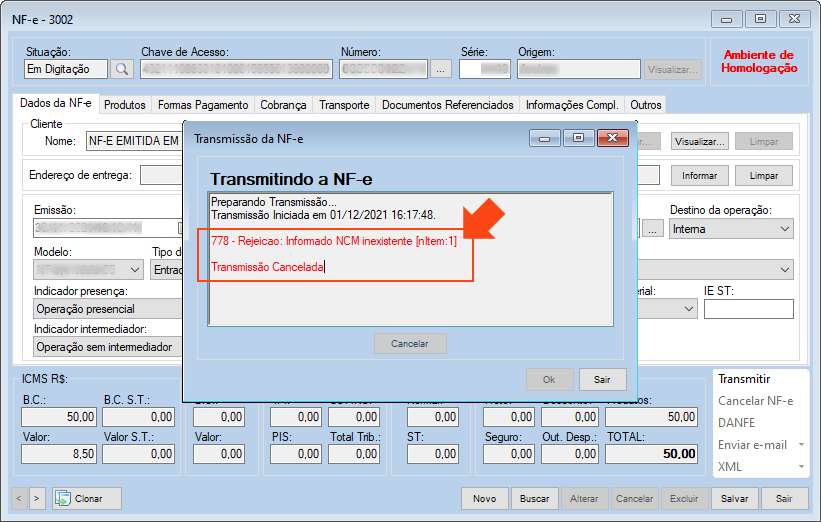Click the Novo button

click(484, 498)
